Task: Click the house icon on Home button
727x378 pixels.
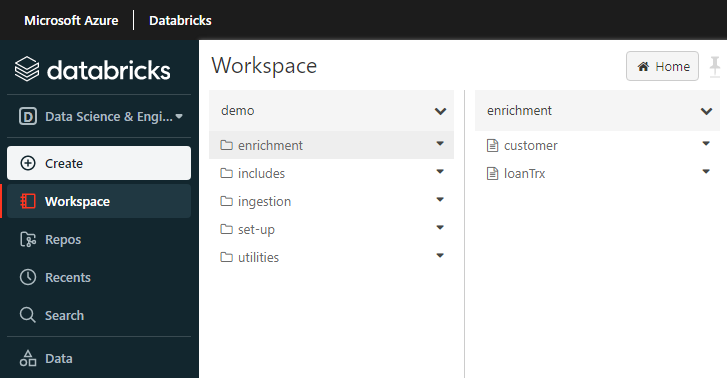Action: [643, 67]
